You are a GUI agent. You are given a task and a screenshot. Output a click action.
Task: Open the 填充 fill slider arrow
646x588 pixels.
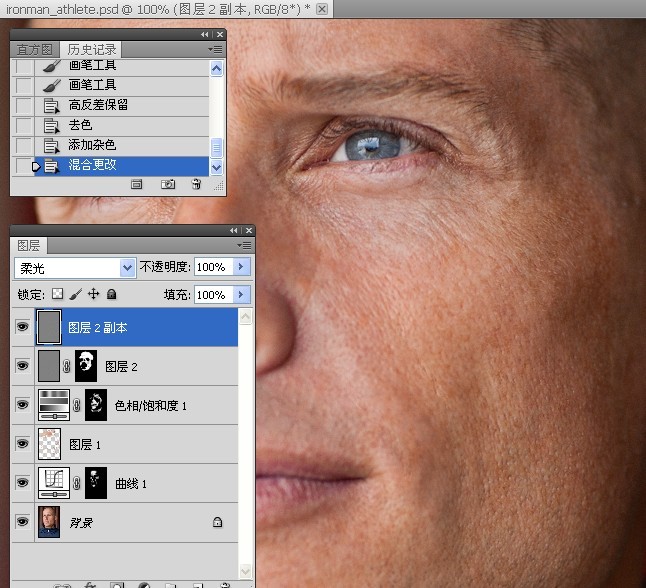240,295
